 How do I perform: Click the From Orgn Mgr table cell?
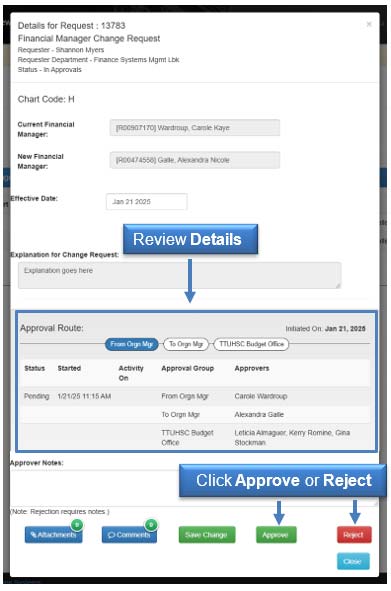tap(185, 396)
